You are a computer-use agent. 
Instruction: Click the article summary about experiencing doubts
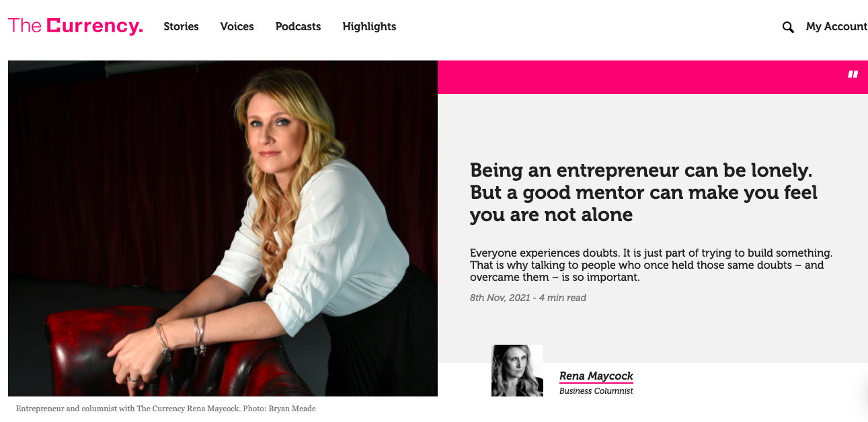tap(651, 265)
